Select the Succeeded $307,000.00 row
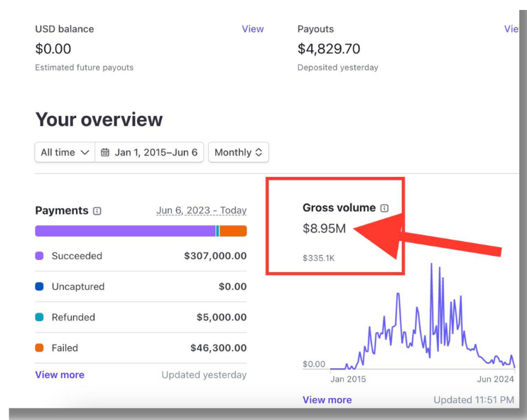The width and height of the screenshot is (527, 420). (141, 256)
